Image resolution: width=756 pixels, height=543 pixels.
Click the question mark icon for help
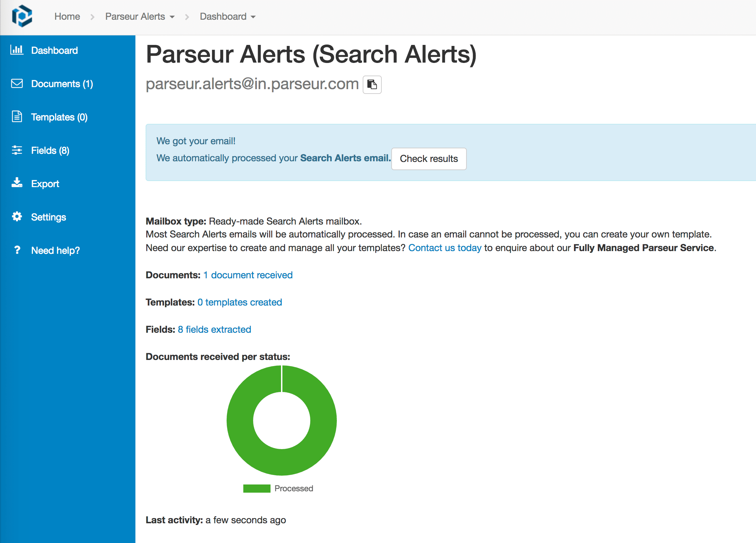point(17,250)
